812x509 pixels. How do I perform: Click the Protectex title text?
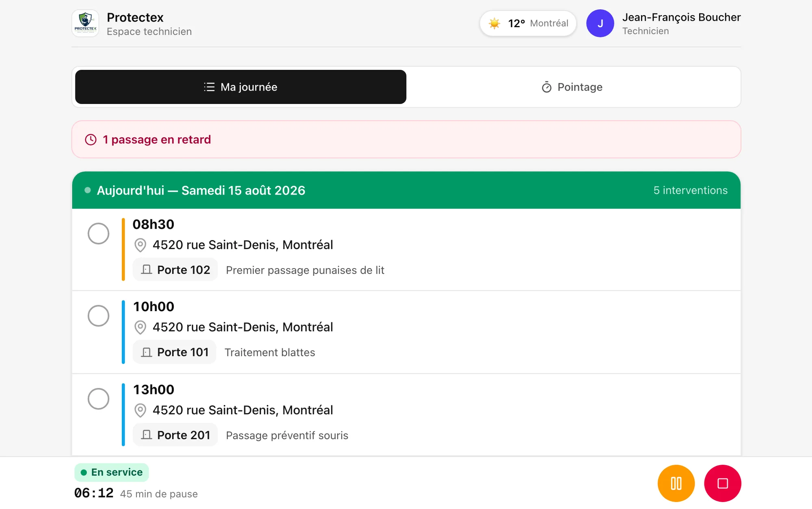(135, 17)
